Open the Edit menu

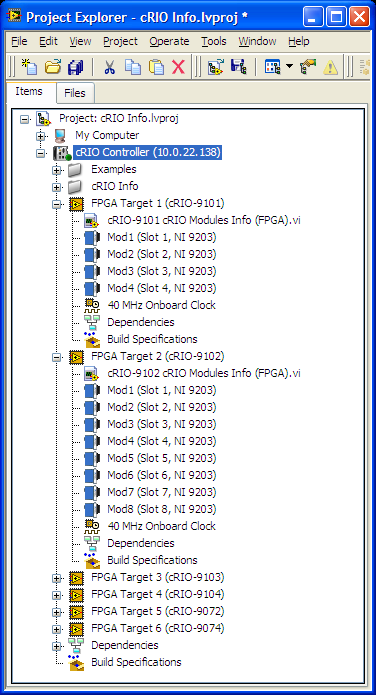pyautogui.click(x=48, y=41)
